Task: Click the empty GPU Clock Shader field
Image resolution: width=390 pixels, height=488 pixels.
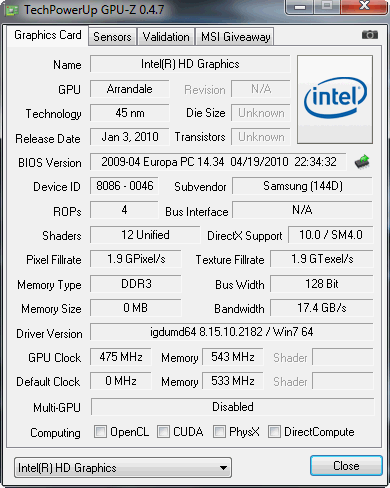Action: pos(343,357)
